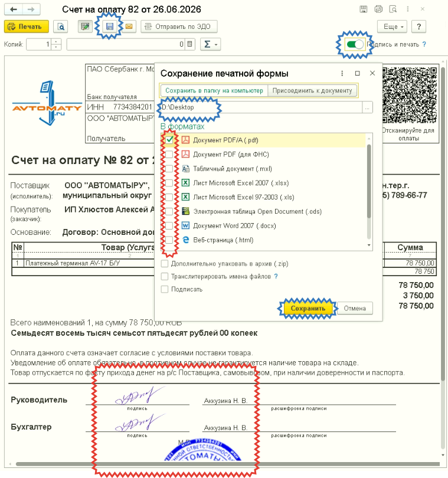Screen dimensions: 448x478
Task: Uncheck Документ PDF/A (.pdf) format
Action: [x=169, y=140]
